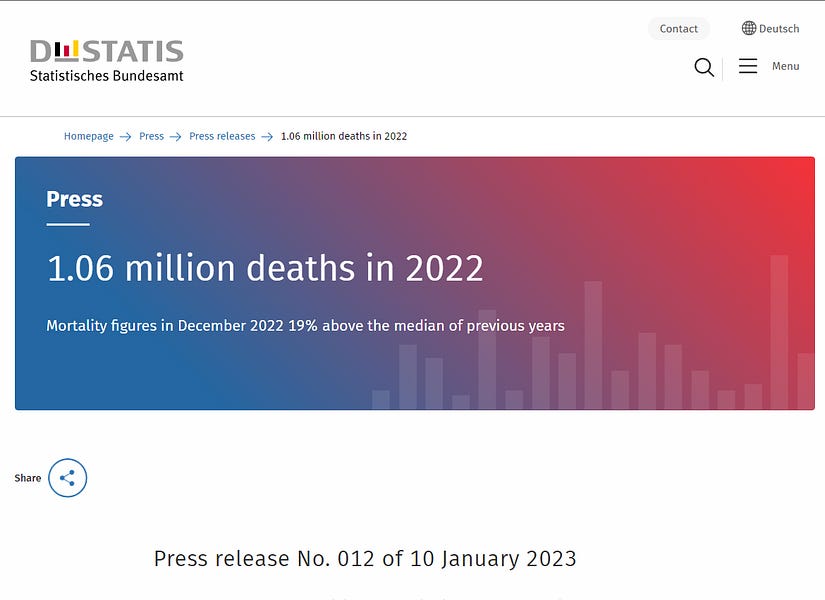Expand the arrow following Press releases
825x600 pixels.
(266, 136)
